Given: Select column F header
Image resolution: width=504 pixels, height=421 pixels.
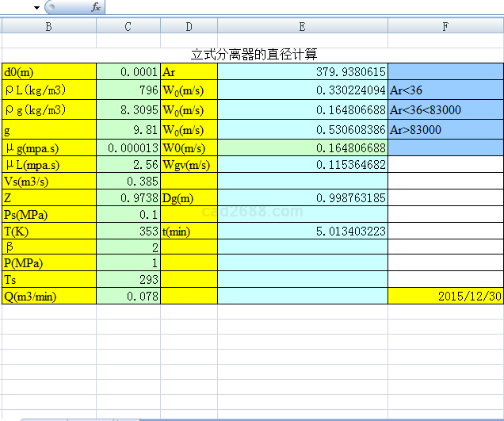Looking at the screenshot, I should click(445, 27).
